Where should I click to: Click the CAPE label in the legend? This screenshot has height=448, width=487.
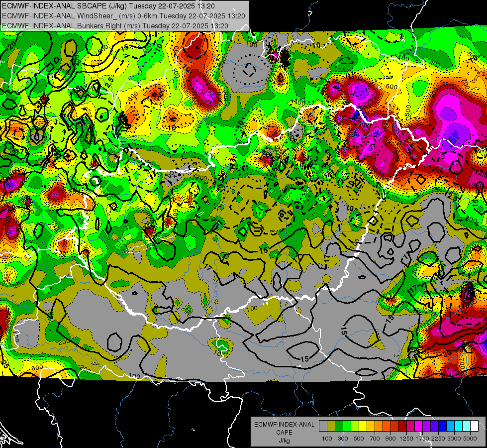[x=284, y=433]
